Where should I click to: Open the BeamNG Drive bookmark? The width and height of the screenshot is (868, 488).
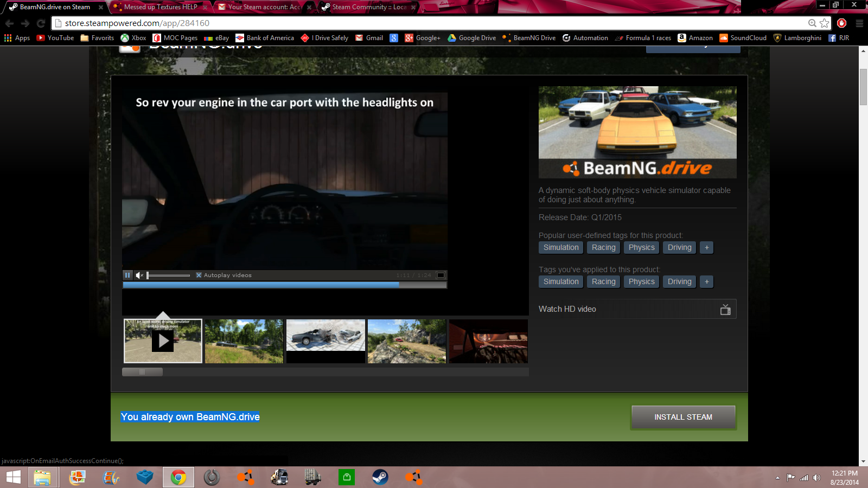coord(529,38)
